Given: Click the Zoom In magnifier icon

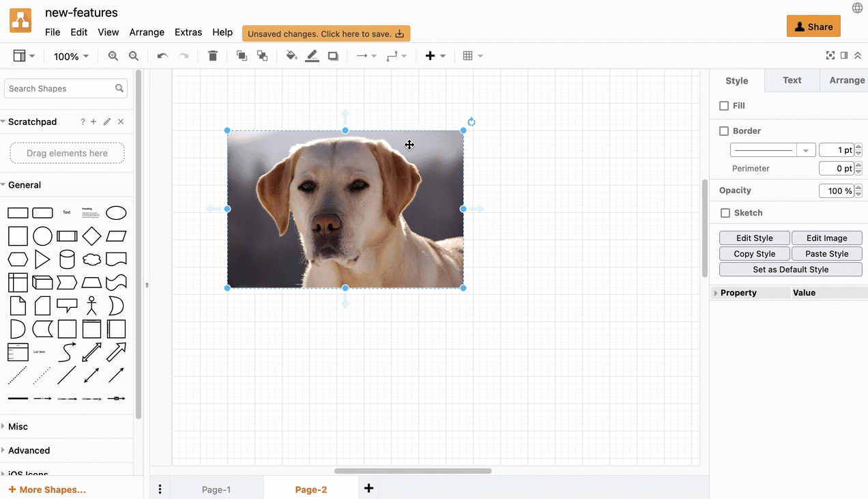Looking at the screenshot, I should (113, 55).
